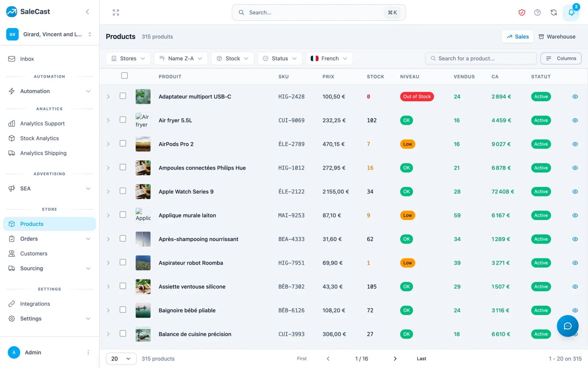The height and width of the screenshot is (368, 588).
Task: Switch to the Sales tab
Action: pyautogui.click(x=517, y=37)
